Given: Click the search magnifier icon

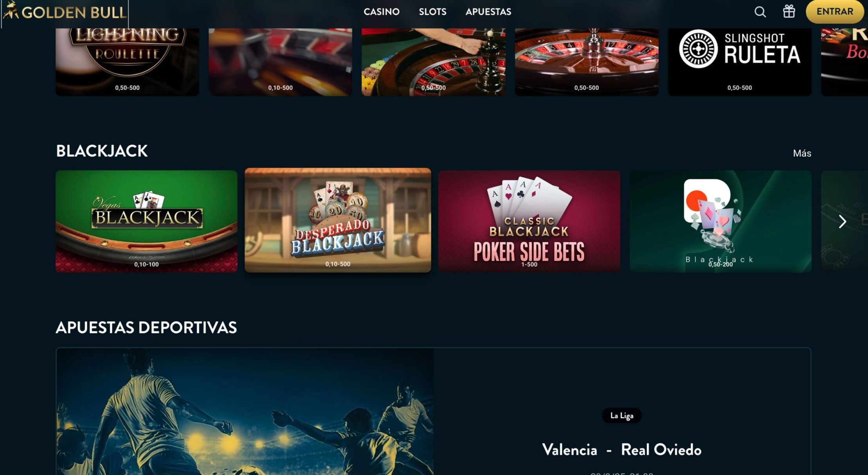Looking at the screenshot, I should pos(760,12).
